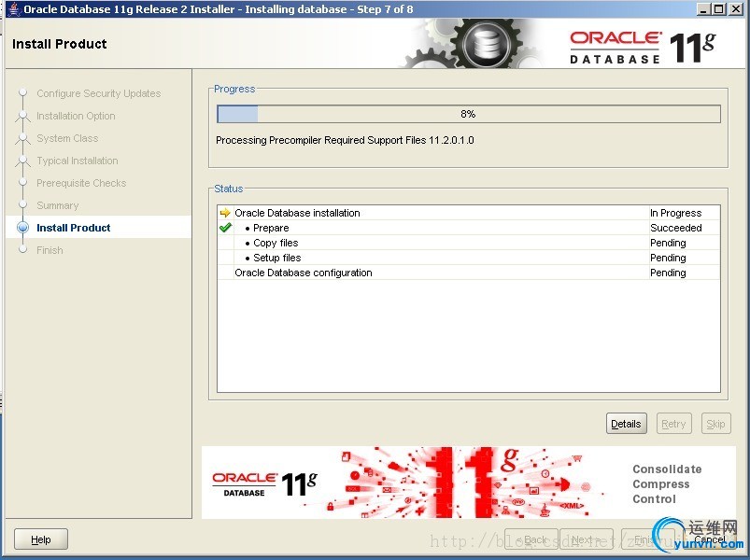The height and width of the screenshot is (560, 750).
Task: Click the Java icon in the title bar
Action: tap(13, 9)
